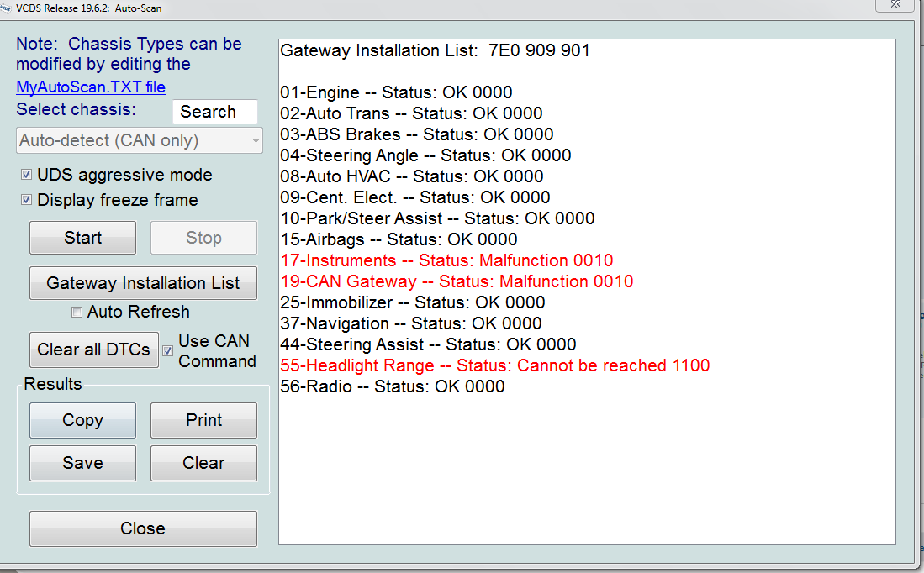The height and width of the screenshot is (573, 924).
Task: Select the 17-Instruments Malfunction line
Action: pyautogui.click(x=446, y=261)
